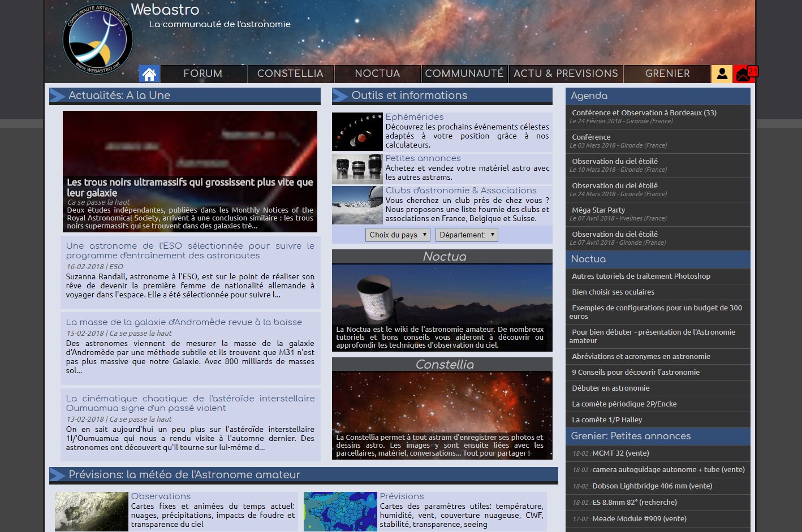Viewport: 802px width, 532px height.
Task: Click the Prévisions weather map thumbnail
Action: [340, 512]
